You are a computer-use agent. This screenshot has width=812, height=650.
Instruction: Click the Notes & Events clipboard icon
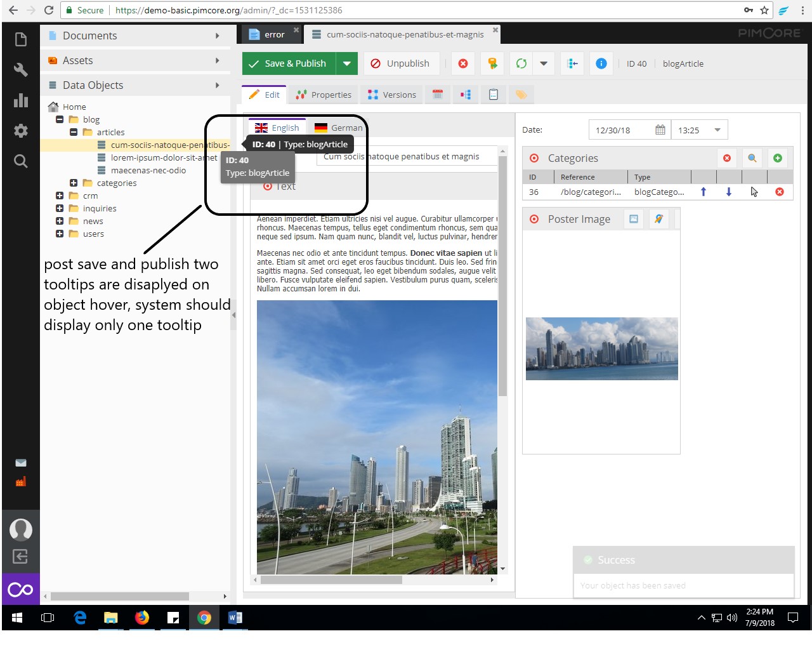click(494, 94)
